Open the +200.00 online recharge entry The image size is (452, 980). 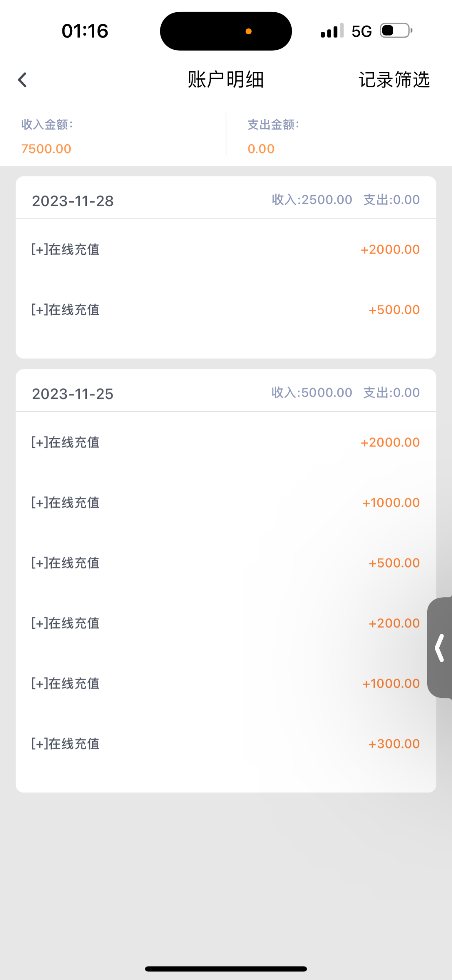click(226, 623)
